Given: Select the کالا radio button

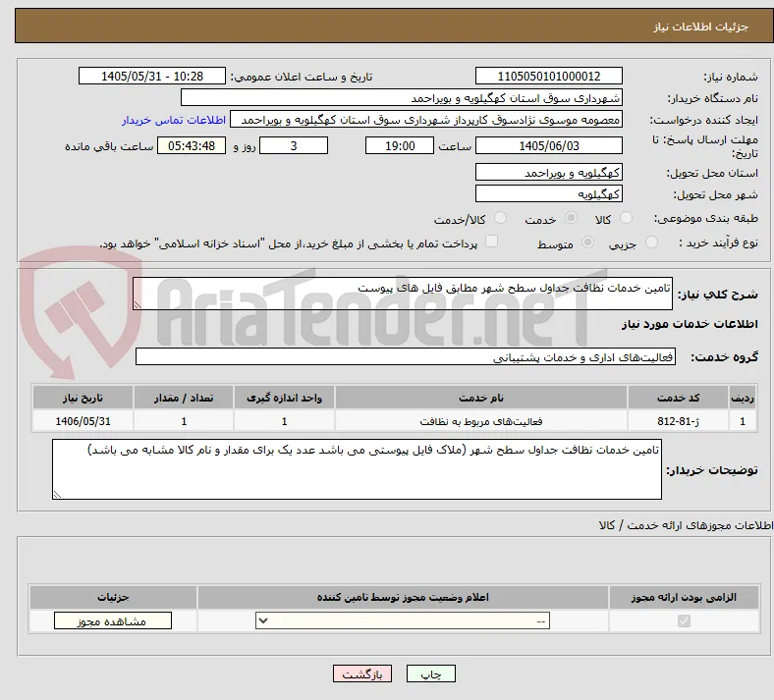Looking at the screenshot, I should point(626,218).
